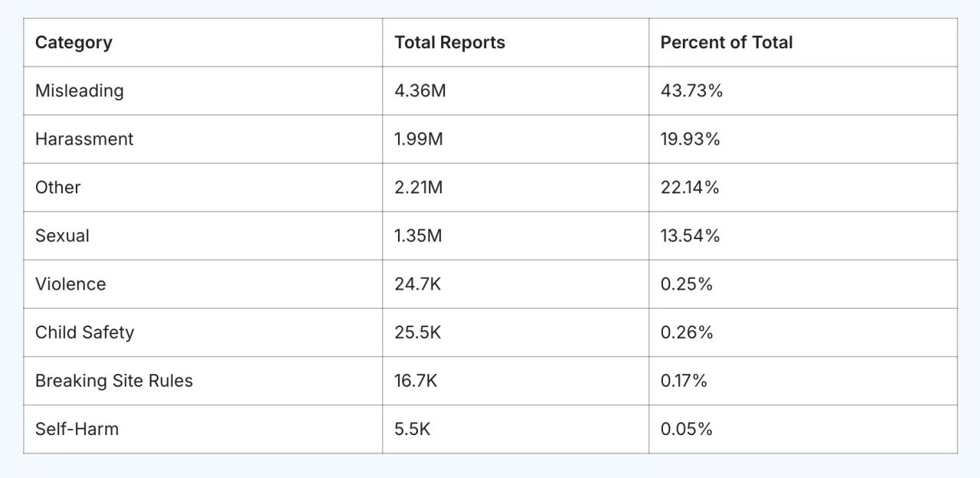Select the 2.21M reports cell

(418, 188)
